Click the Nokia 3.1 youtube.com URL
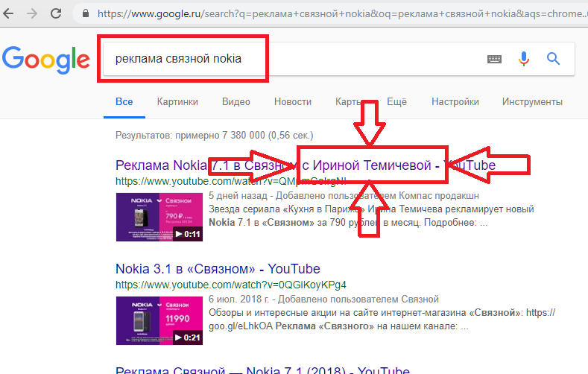 (x=230, y=285)
